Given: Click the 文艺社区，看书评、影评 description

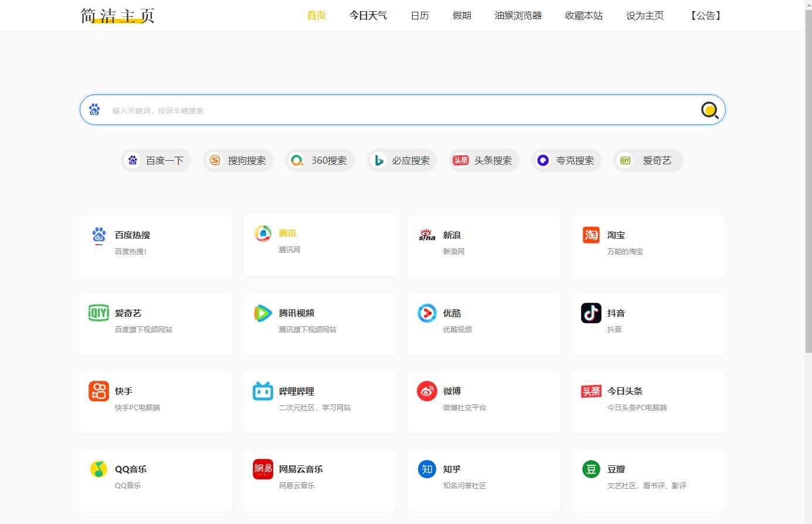Looking at the screenshot, I should click(x=647, y=486).
